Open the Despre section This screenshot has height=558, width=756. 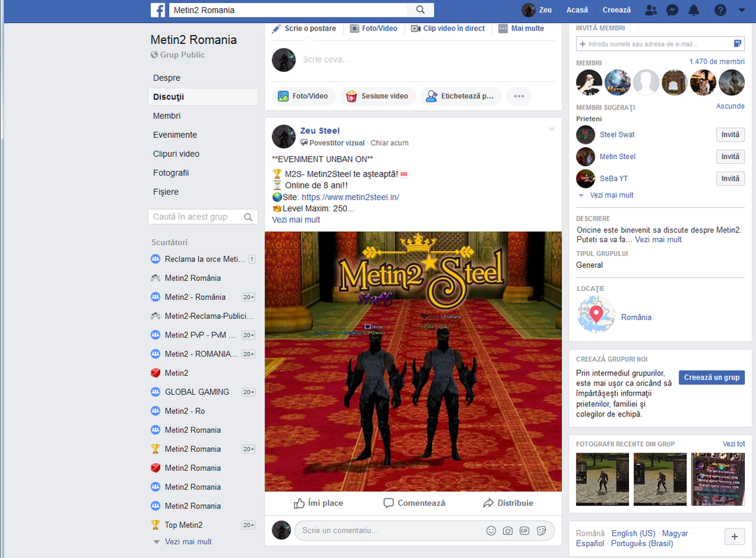(167, 78)
